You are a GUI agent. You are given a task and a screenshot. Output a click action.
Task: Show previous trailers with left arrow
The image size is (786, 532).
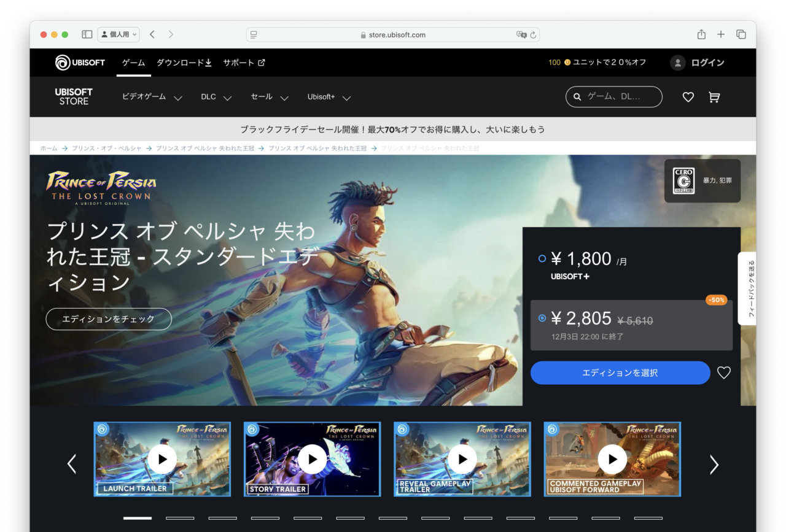(72, 465)
